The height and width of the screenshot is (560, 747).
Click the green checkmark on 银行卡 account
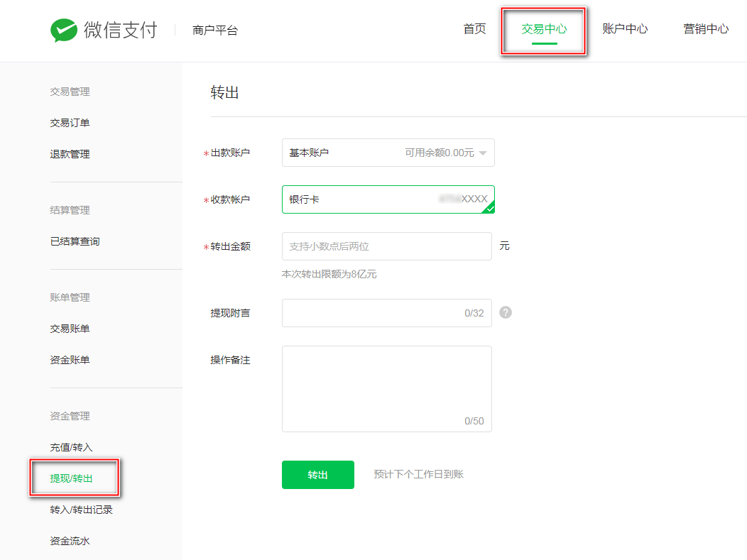489,208
